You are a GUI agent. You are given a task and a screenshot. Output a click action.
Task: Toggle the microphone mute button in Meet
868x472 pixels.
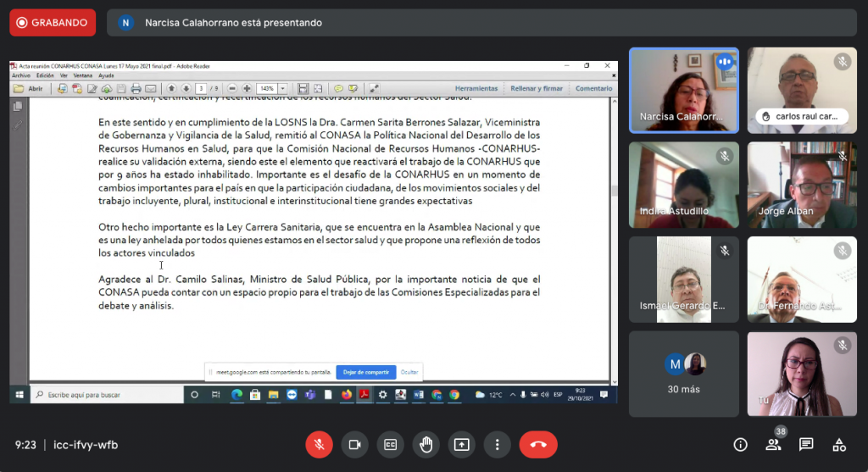[320, 444]
